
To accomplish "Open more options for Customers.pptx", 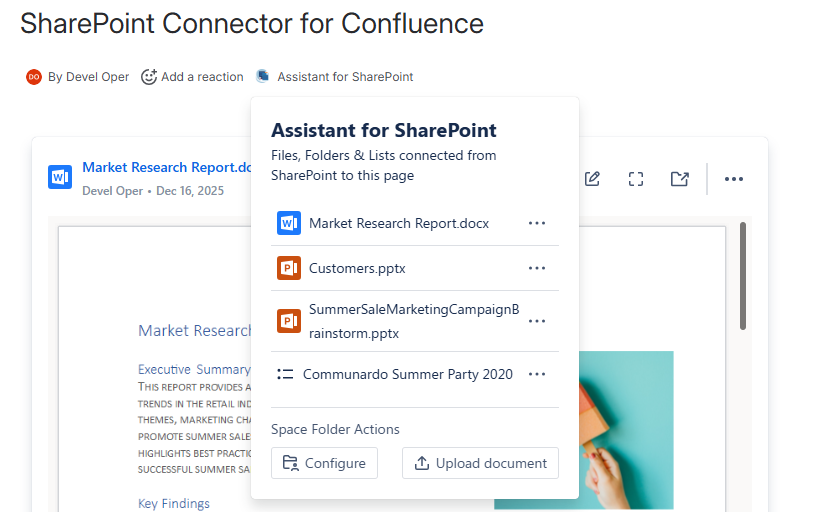I will click(537, 268).
